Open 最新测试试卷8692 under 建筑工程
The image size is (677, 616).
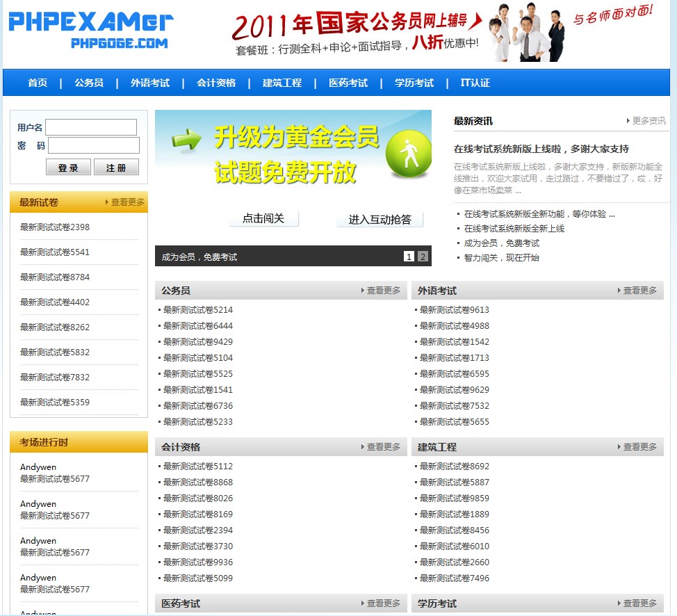(454, 466)
